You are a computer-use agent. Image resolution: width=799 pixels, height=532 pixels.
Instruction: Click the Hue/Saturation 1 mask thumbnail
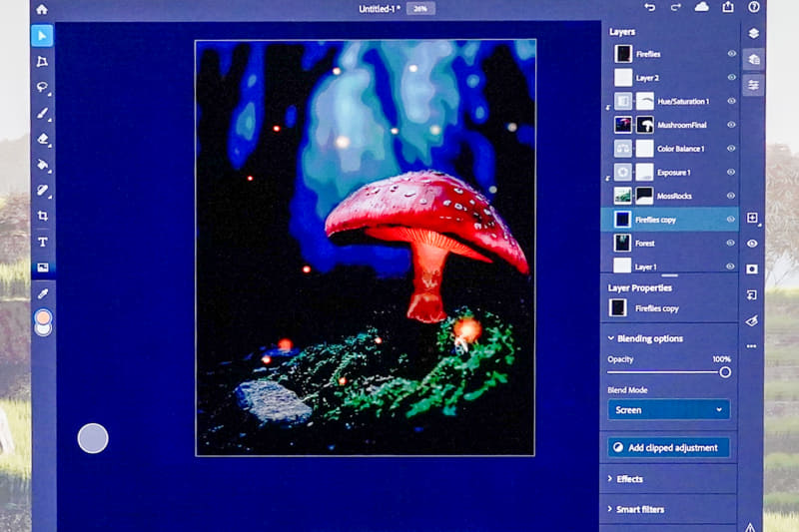(x=645, y=101)
